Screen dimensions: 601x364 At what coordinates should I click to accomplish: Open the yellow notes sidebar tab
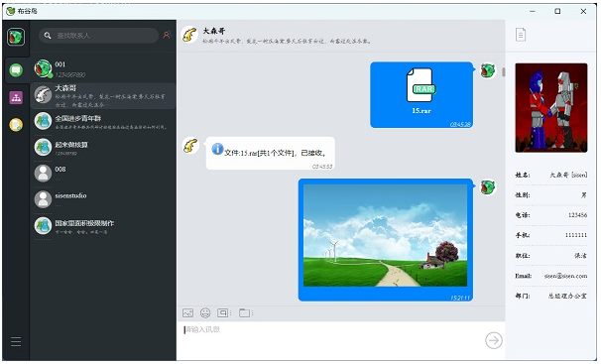16,125
